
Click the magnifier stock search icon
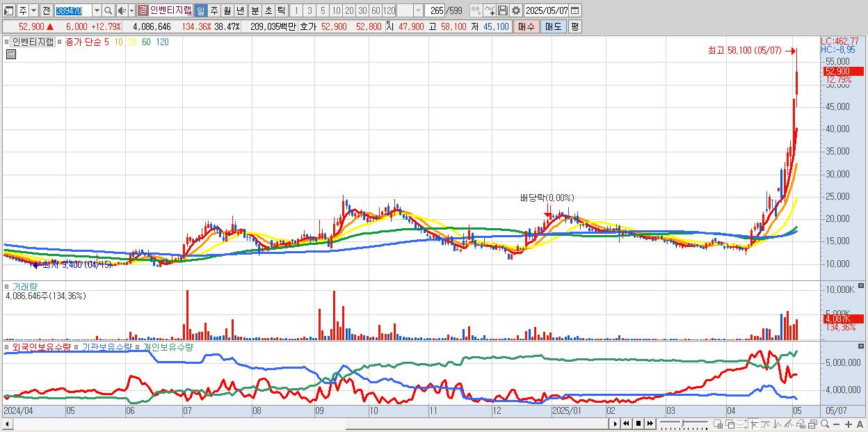[x=108, y=10]
